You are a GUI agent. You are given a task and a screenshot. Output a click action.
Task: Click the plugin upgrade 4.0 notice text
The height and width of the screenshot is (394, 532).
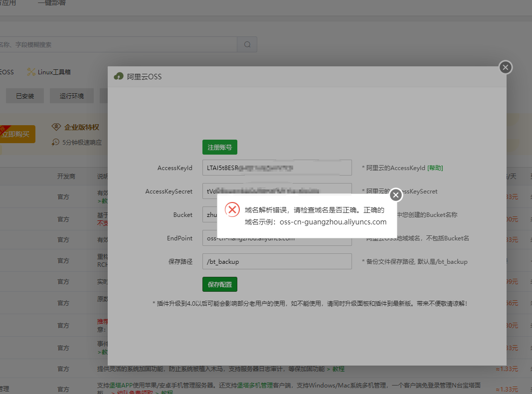tap(310, 303)
